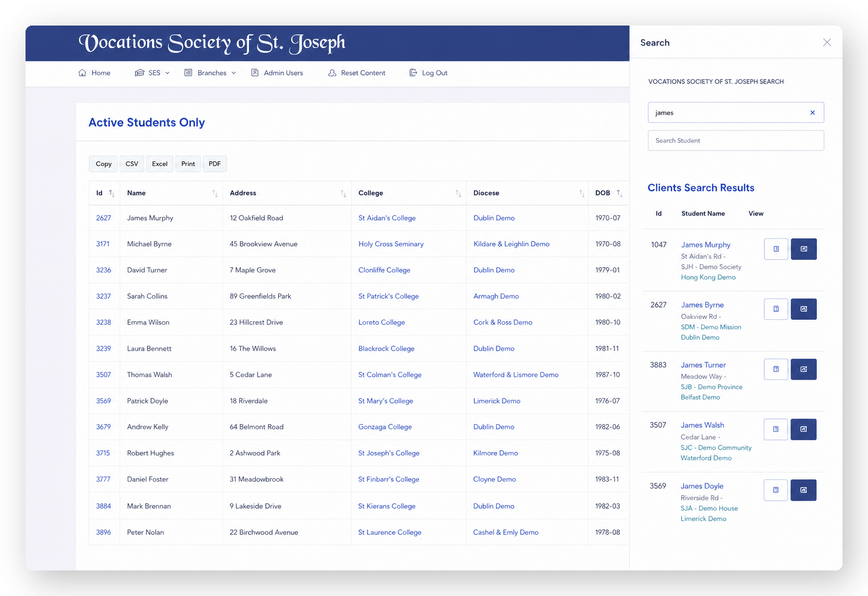Open James Byrne record document icon

776,309
